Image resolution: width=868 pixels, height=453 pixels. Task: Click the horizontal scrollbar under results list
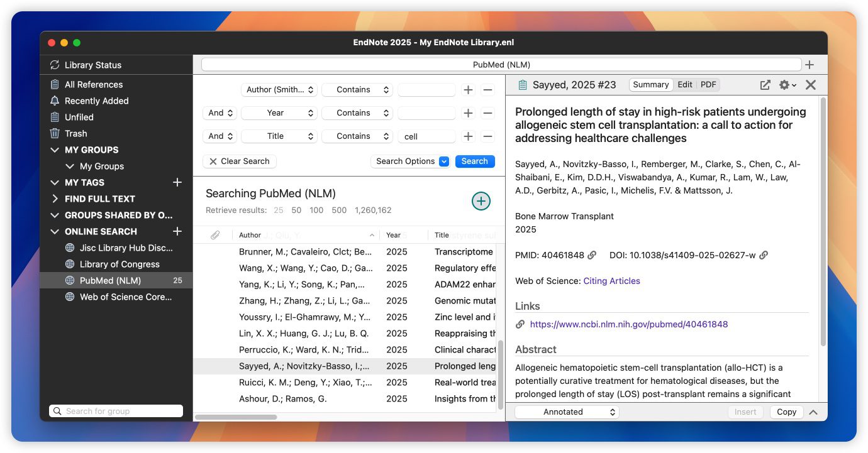pos(236,417)
